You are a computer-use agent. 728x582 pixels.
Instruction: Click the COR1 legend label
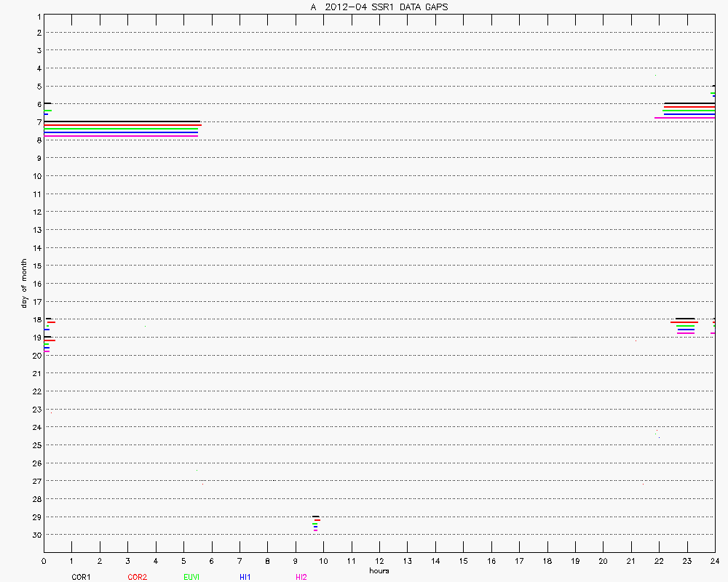(x=80, y=577)
